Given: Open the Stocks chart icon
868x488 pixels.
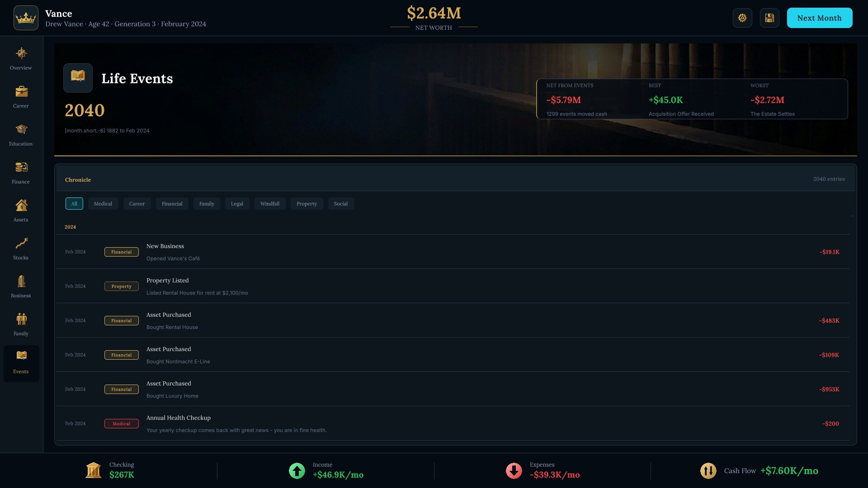Looking at the screenshot, I should coord(21,244).
